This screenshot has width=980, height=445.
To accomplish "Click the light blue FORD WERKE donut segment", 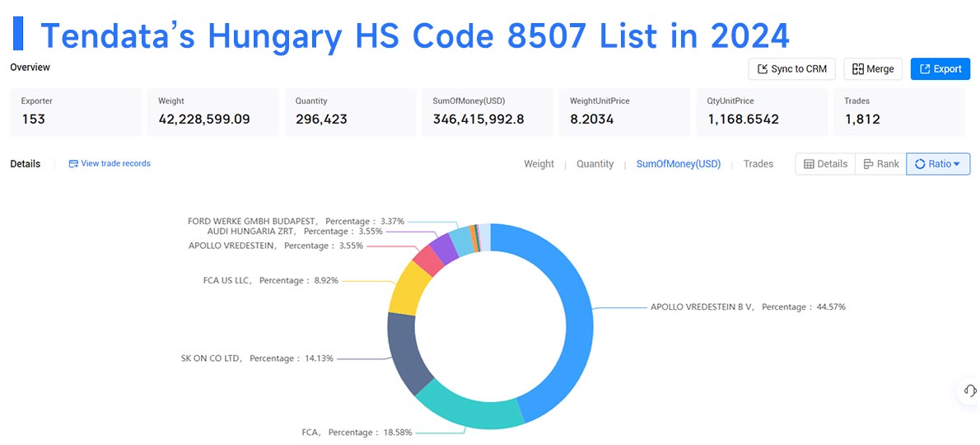I will point(463,240).
